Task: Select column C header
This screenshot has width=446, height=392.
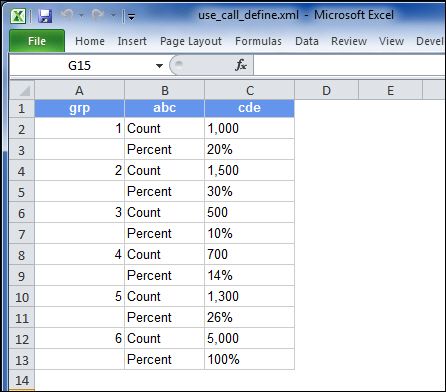Action: coord(249,90)
